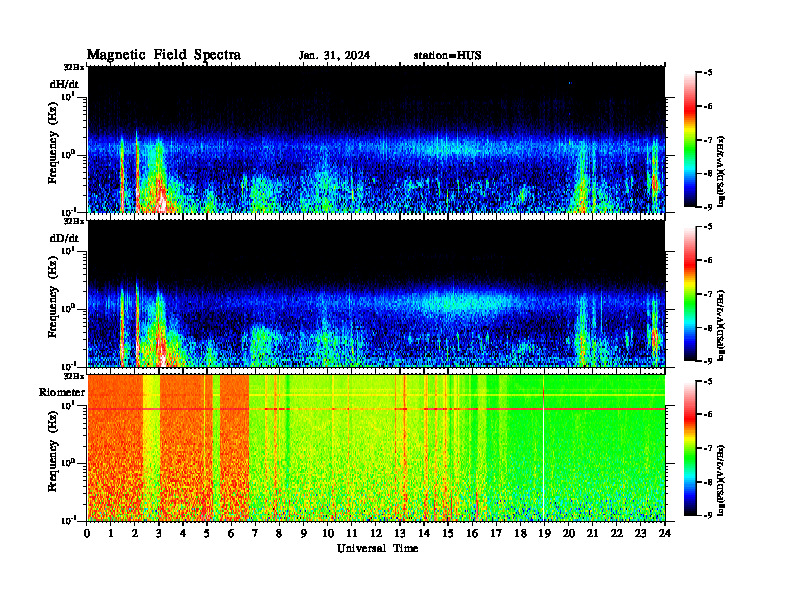This screenshot has width=792, height=612.
Task: Click the "9" hour tick label
Action: (304, 533)
